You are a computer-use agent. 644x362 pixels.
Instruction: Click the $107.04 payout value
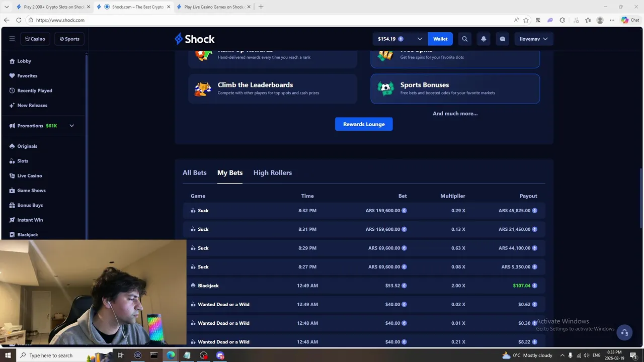click(x=522, y=286)
